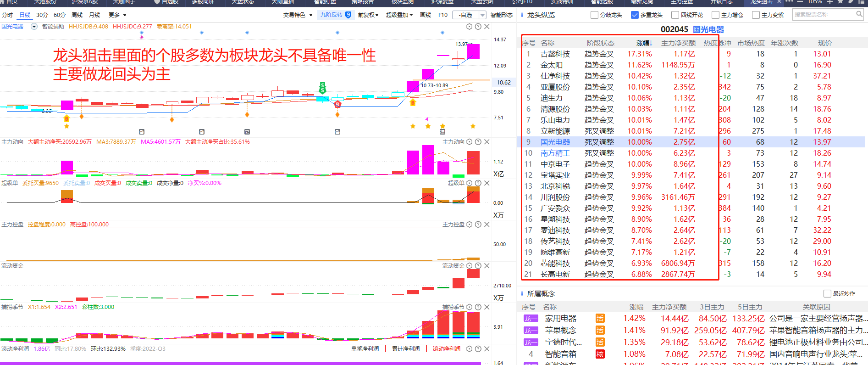
Task: Click the 画线 drawing button
Action: (426, 15)
